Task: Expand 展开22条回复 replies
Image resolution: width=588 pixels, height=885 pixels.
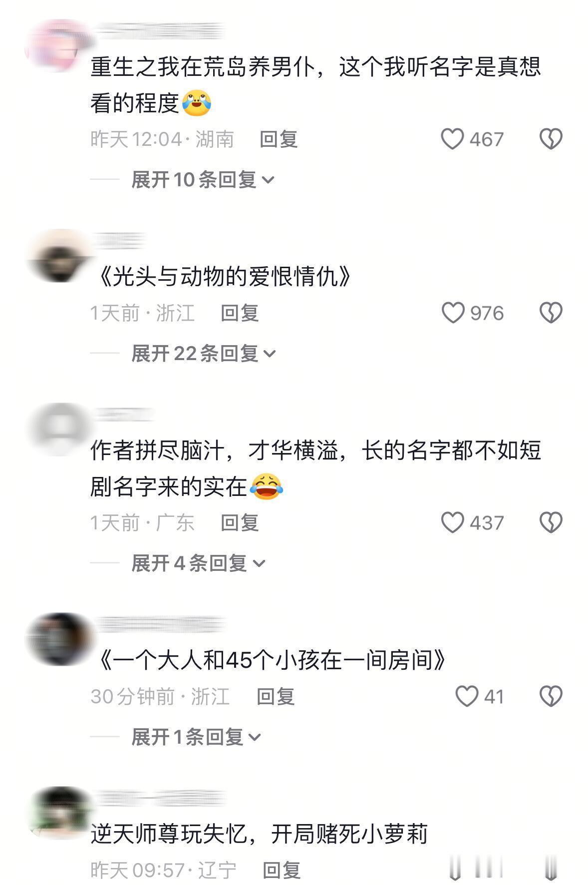Action: [x=204, y=354]
